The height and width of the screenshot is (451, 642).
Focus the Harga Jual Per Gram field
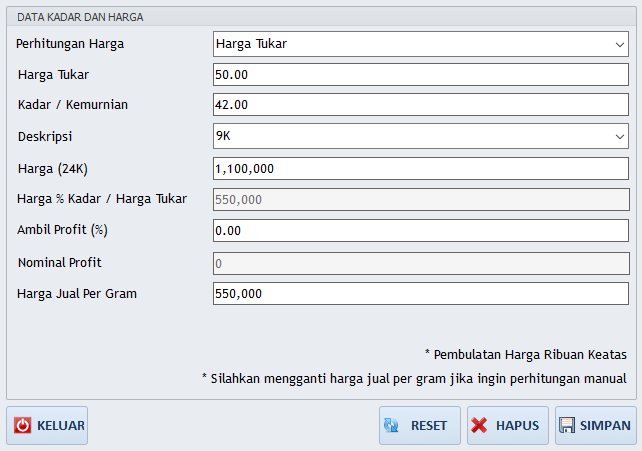(421, 293)
